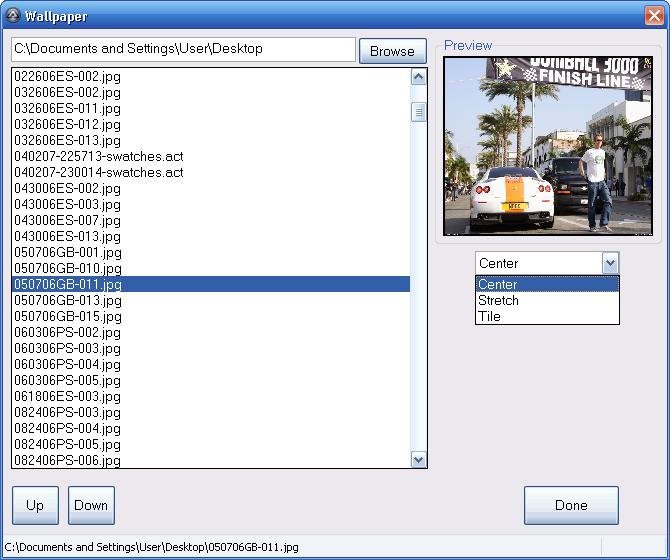Click the file list scroll up arrow
The width and height of the screenshot is (670, 560).
pyautogui.click(x=418, y=77)
